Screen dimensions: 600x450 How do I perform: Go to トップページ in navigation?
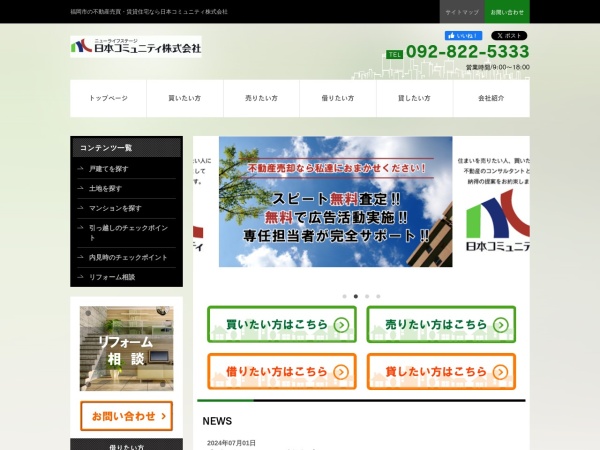pos(108,98)
